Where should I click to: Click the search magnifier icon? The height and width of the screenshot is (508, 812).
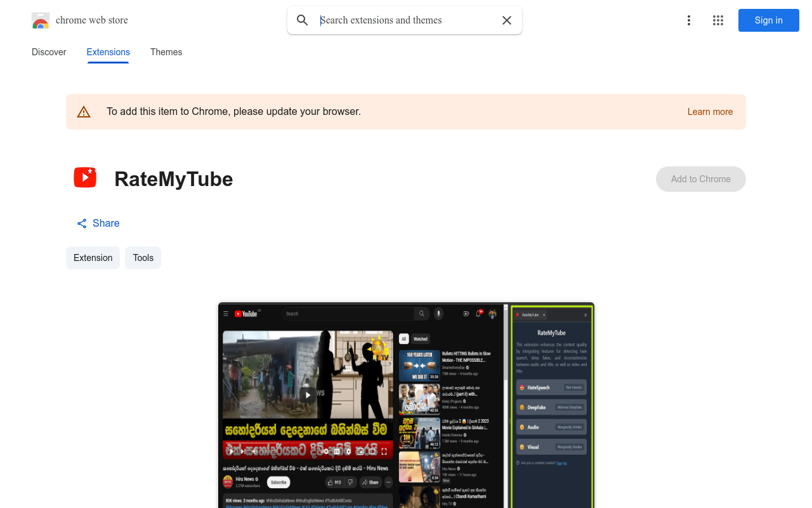(303, 20)
